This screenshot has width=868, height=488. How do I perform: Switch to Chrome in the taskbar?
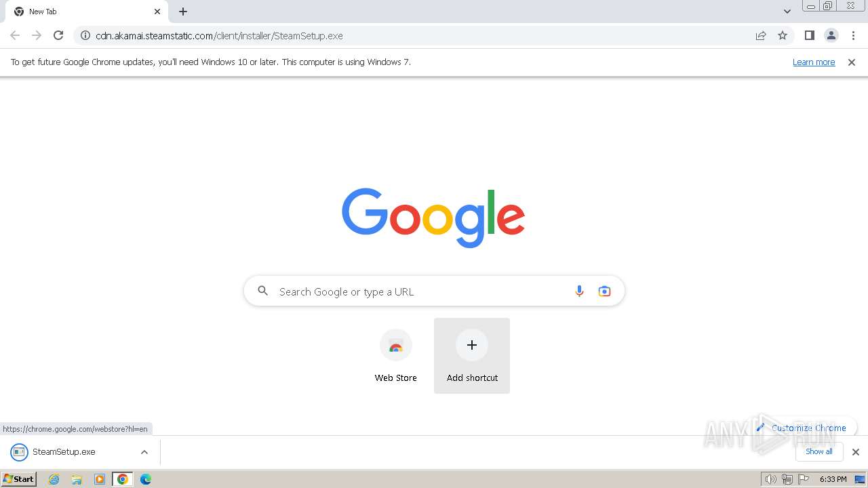(122, 479)
